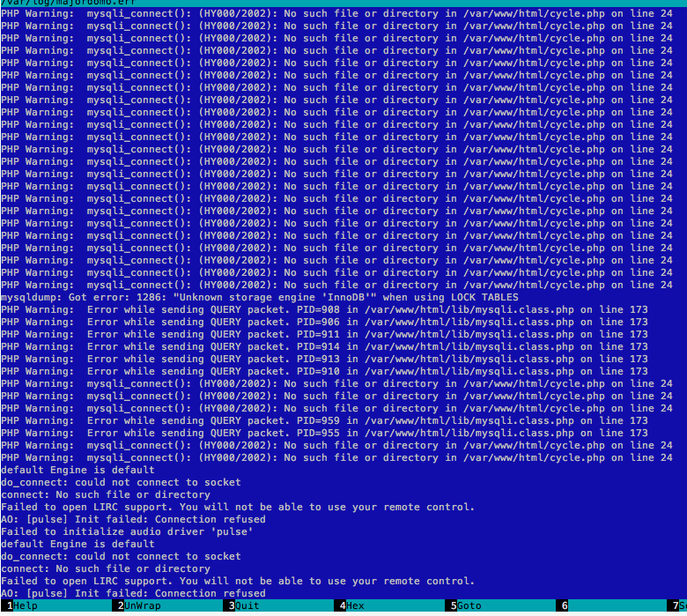Click the QUERY packet warning with PID=911
Image resolution: width=687 pixels, height=616 pixels.
[x=324, y=334]
